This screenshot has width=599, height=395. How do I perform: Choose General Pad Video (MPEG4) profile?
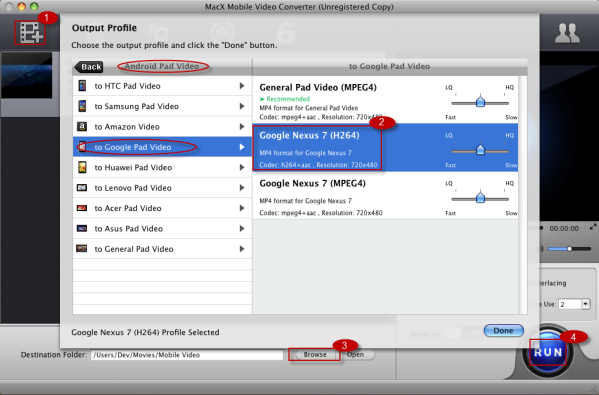(x=385, y=100)
